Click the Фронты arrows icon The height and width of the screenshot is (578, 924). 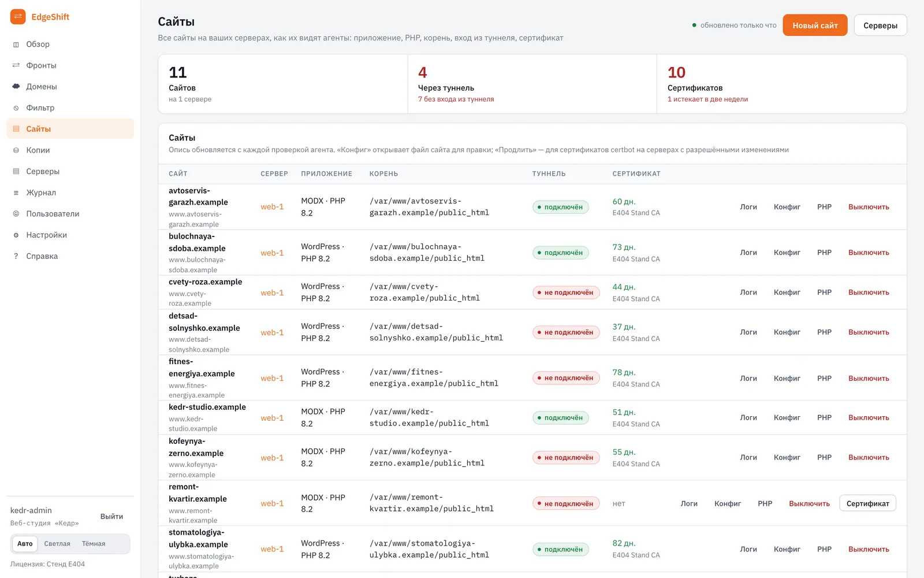click(x=16, y=65)
